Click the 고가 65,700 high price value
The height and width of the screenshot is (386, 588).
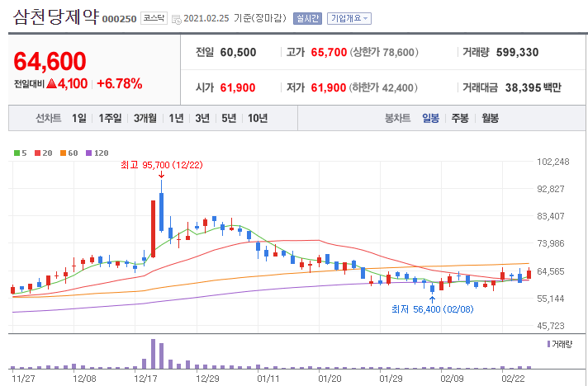coord(329,52)
